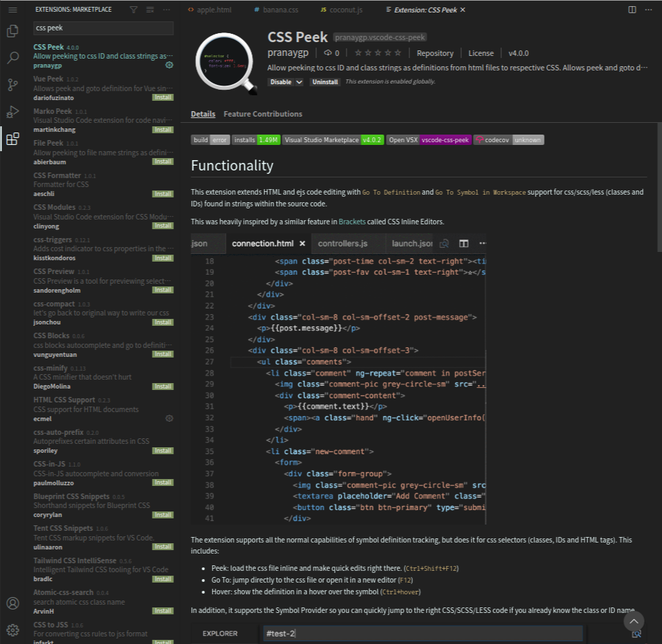Open the Brackets hyperlink

pyautogui.click(x=352, y=222)
